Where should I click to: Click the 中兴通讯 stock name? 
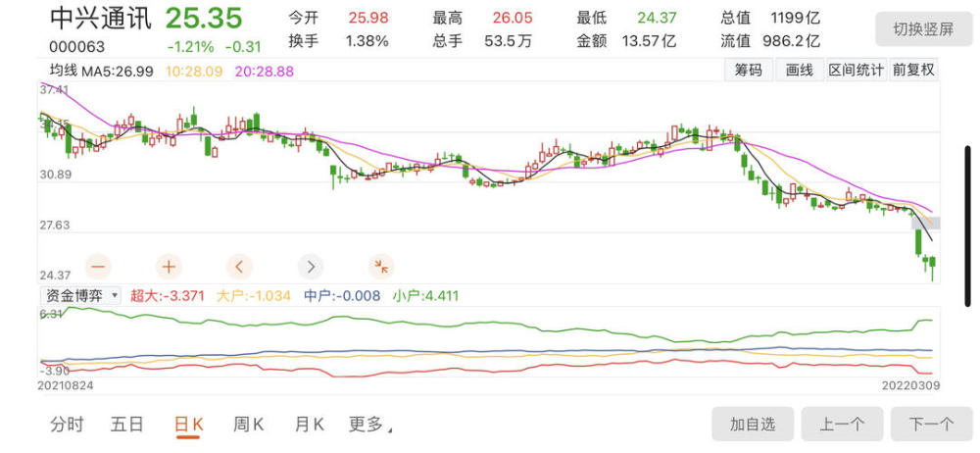(101, 19)
